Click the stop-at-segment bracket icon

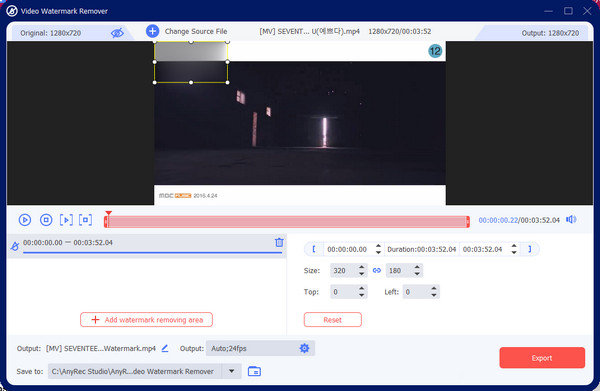coord(85,220)
